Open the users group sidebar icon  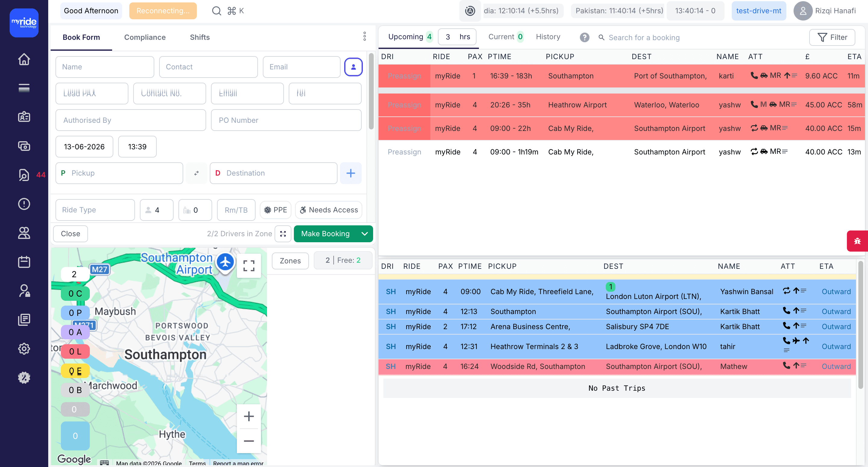pos(24,233)
